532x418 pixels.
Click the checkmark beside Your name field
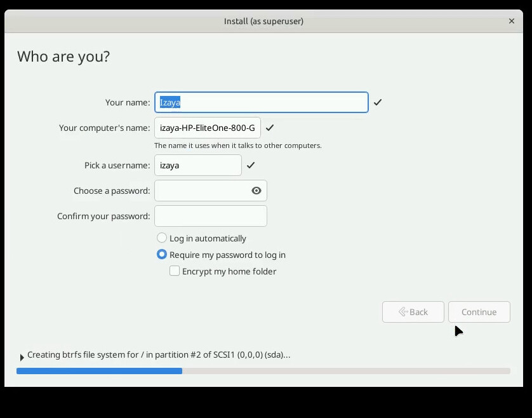pos(378,102)
